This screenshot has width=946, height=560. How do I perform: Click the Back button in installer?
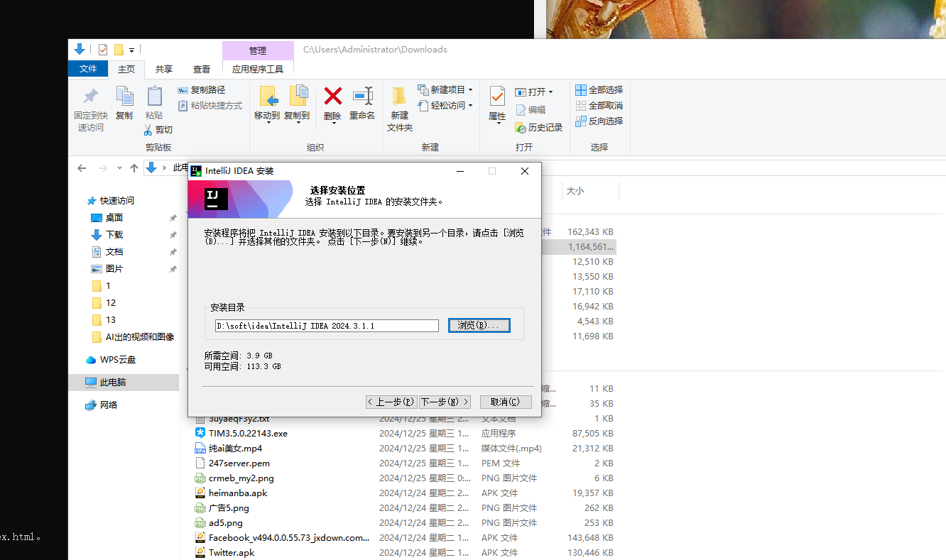point(391,402)
